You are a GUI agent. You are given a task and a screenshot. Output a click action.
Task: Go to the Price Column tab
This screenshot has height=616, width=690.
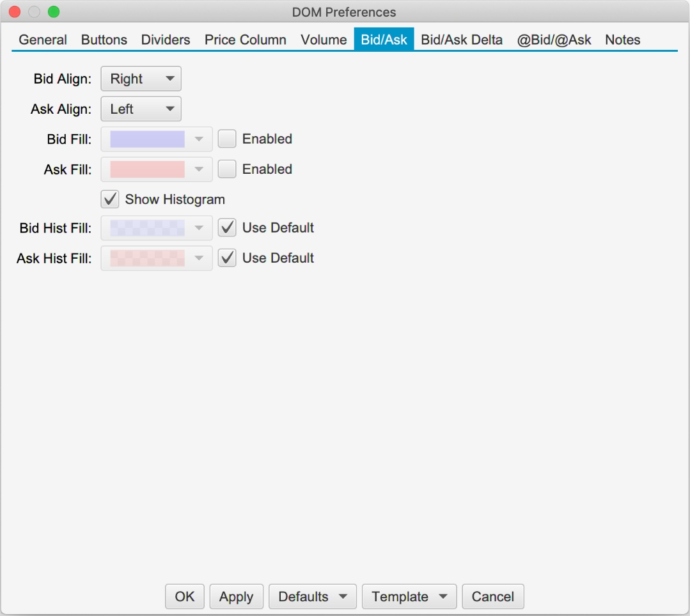tap(245, 40)
